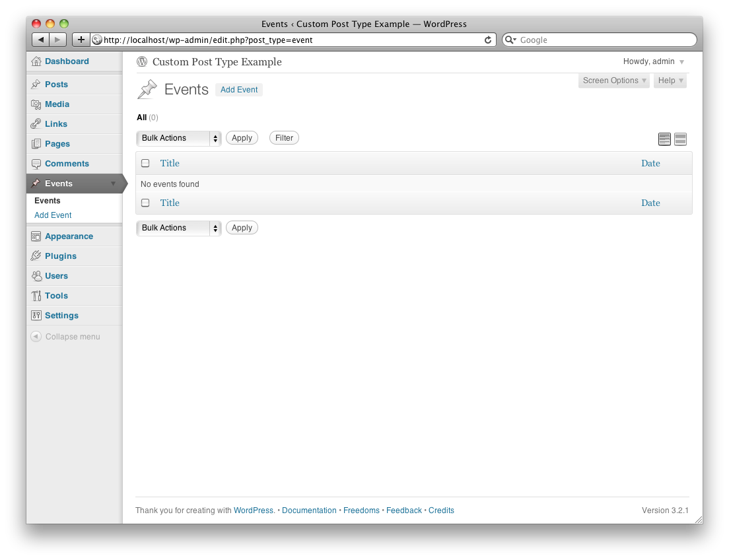Click the Plugins plug icon
The height and width of the screenshot is (560, 729).
36,256
